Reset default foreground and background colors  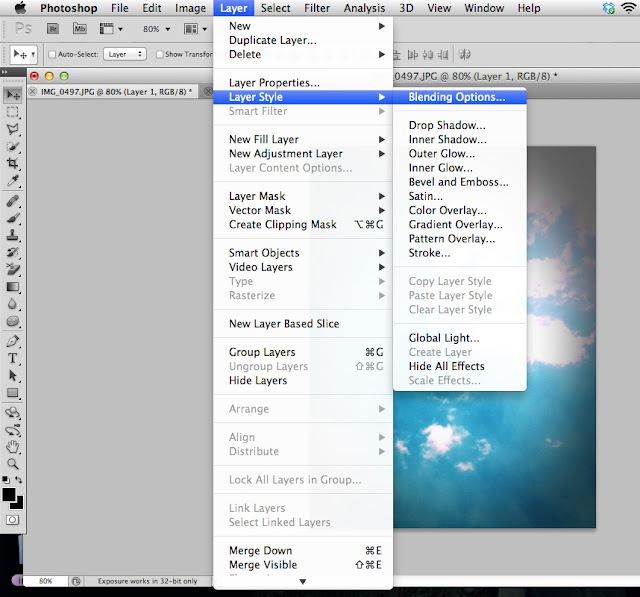(6, 480)
